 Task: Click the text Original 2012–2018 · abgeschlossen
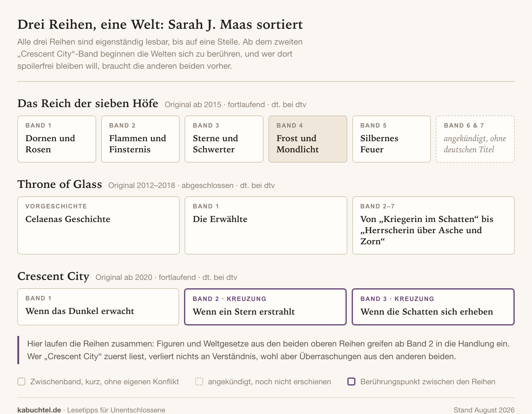pyautogui.click(x=171, y=185)
